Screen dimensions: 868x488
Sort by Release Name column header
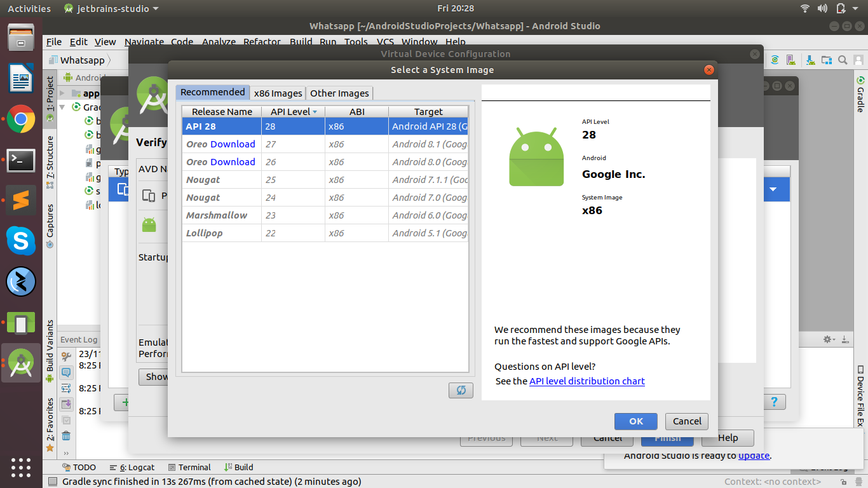222,112
